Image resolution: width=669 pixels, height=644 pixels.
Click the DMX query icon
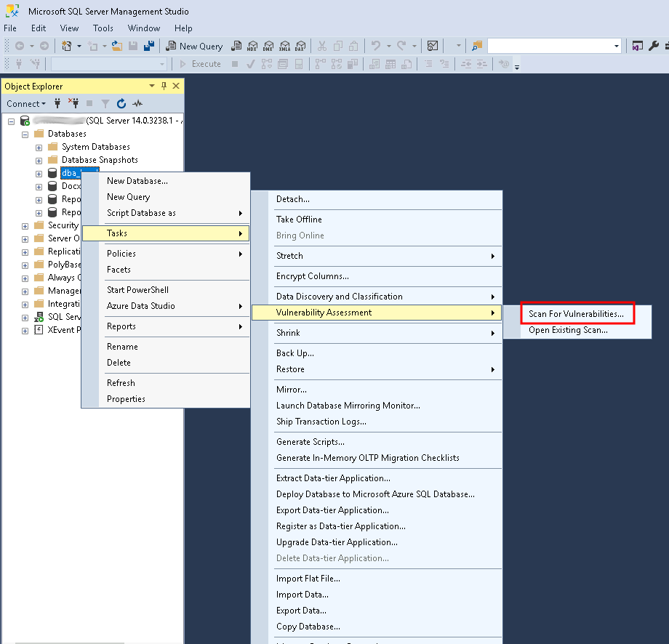(268, 46)
